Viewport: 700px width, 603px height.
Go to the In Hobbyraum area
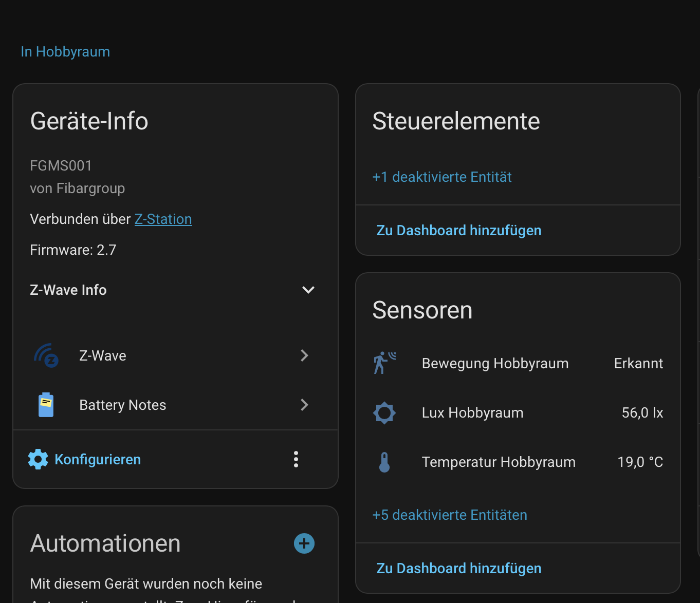click(65, 52)
